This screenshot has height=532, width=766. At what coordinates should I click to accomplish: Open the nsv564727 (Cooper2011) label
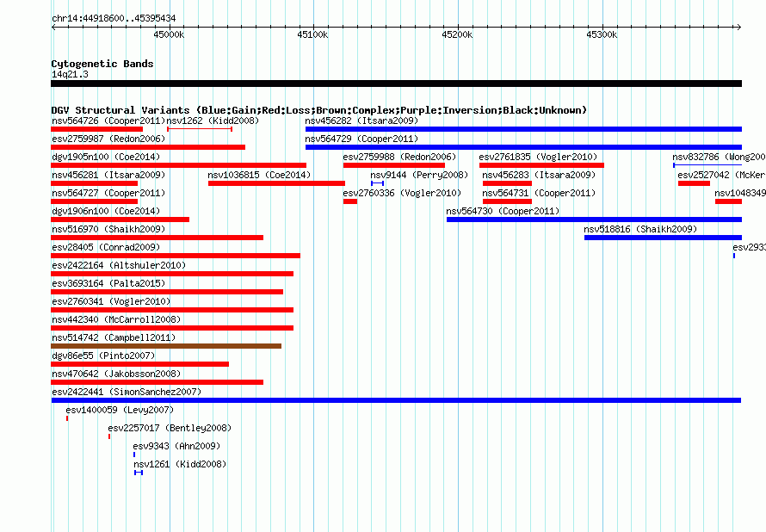pyautogui.click(x=108, y=193)
